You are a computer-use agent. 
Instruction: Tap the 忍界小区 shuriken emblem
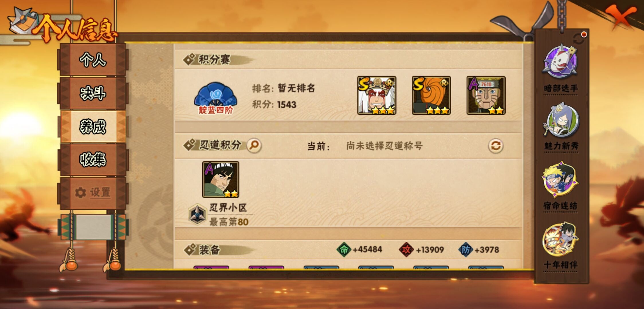(197, 214)
